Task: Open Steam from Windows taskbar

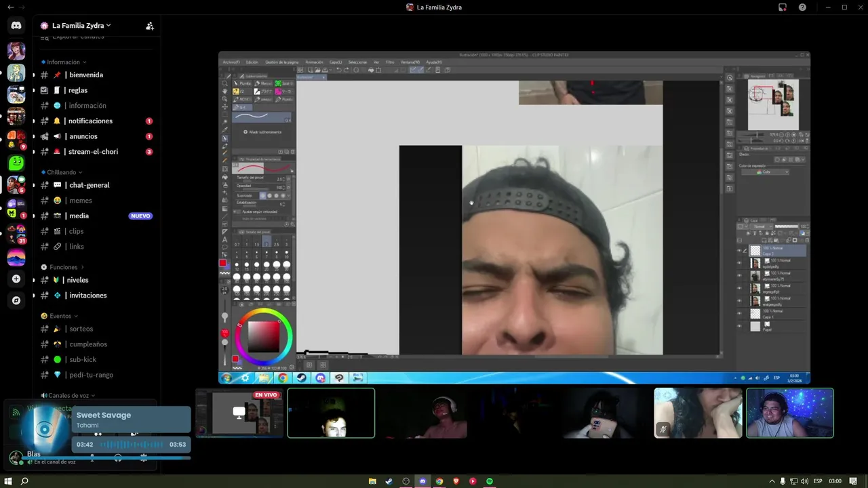Action: click(389, 481)
